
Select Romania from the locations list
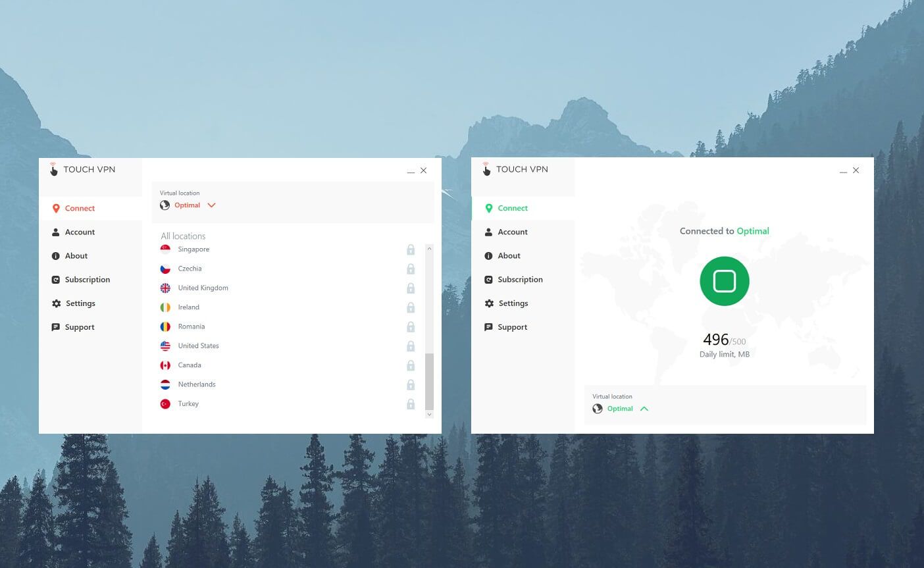tap(288, 326)
